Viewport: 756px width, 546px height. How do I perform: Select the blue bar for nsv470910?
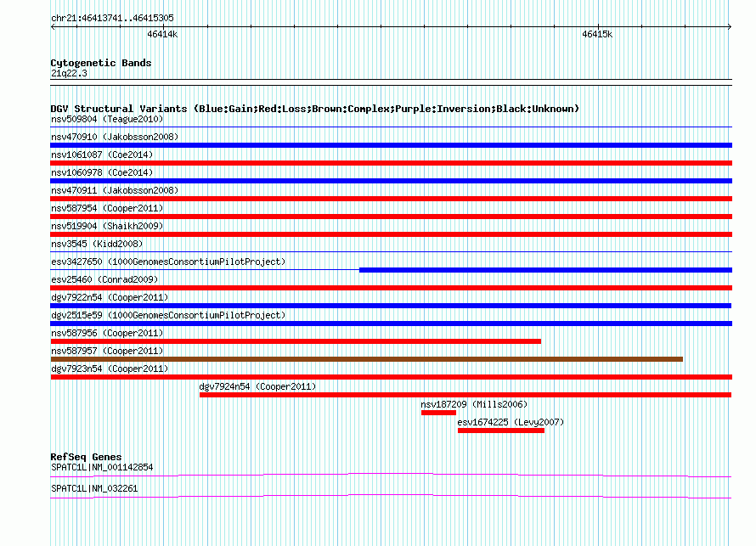(391, 145)
